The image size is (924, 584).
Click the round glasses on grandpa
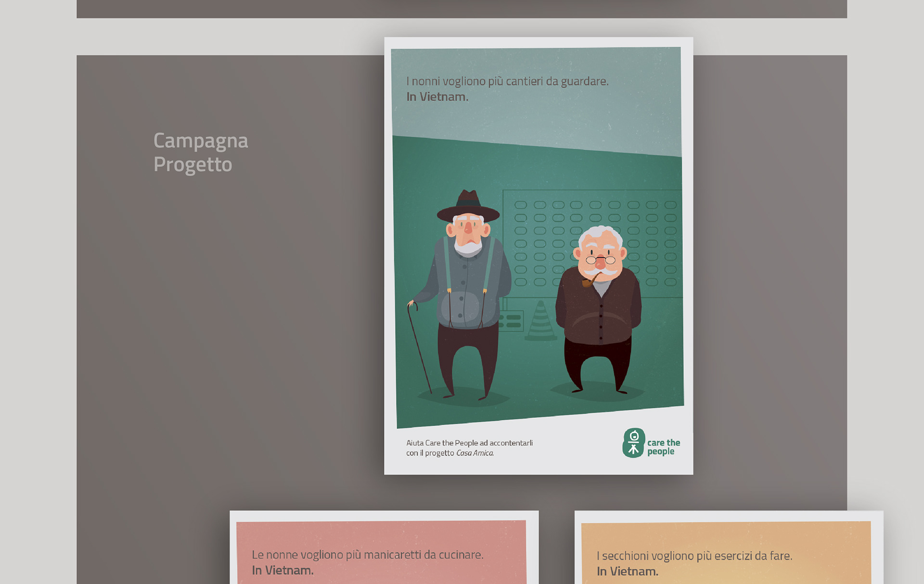click(x=600, y=260)
